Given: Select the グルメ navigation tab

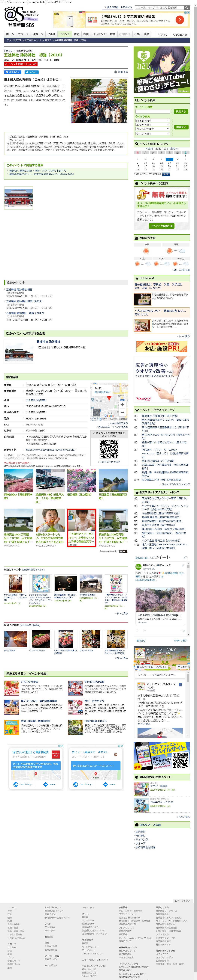Looking at the screenshot, I should pyautogui.click(x=51, y=34).
